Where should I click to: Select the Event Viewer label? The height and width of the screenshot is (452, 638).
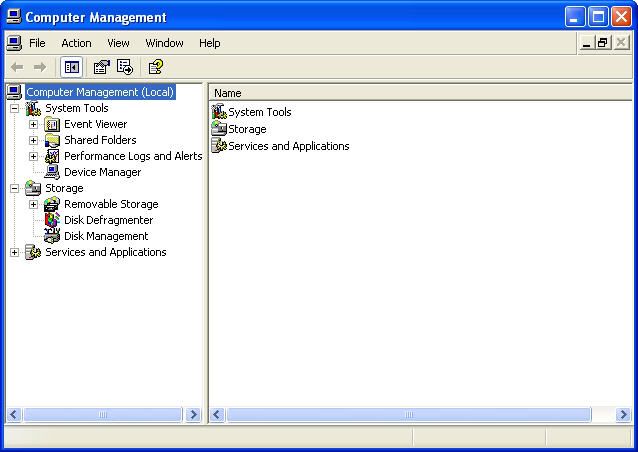96,124
